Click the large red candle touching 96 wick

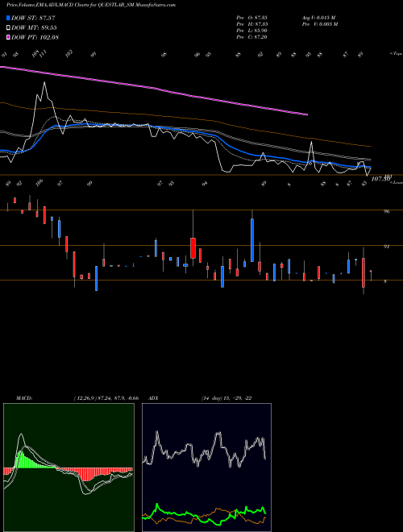[193, 248]
